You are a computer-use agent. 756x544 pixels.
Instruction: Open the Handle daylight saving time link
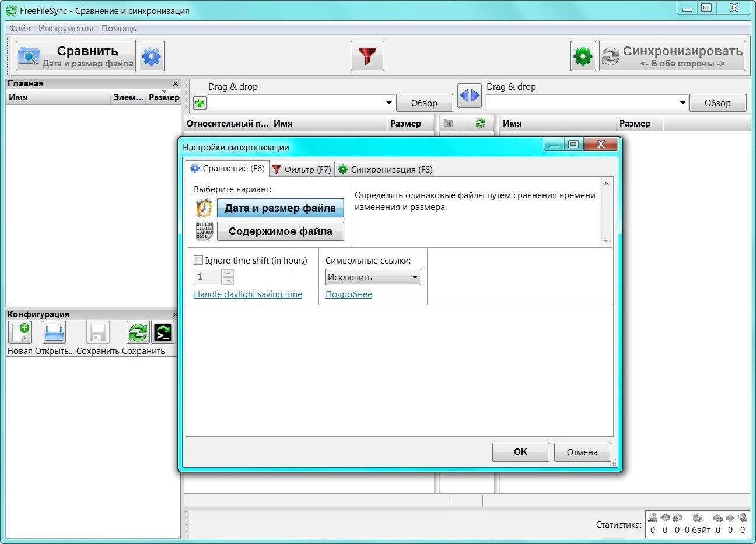coord(248,294)
